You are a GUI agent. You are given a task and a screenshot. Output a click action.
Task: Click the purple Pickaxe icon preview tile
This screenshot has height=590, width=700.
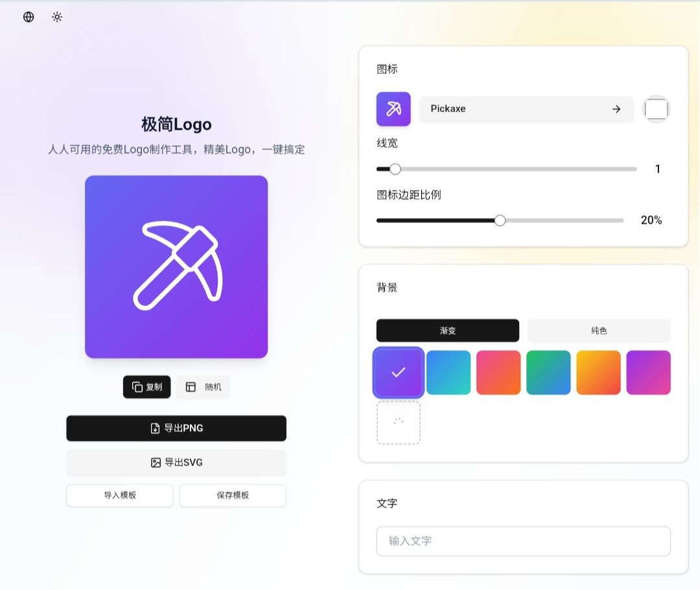pos(394,109)
